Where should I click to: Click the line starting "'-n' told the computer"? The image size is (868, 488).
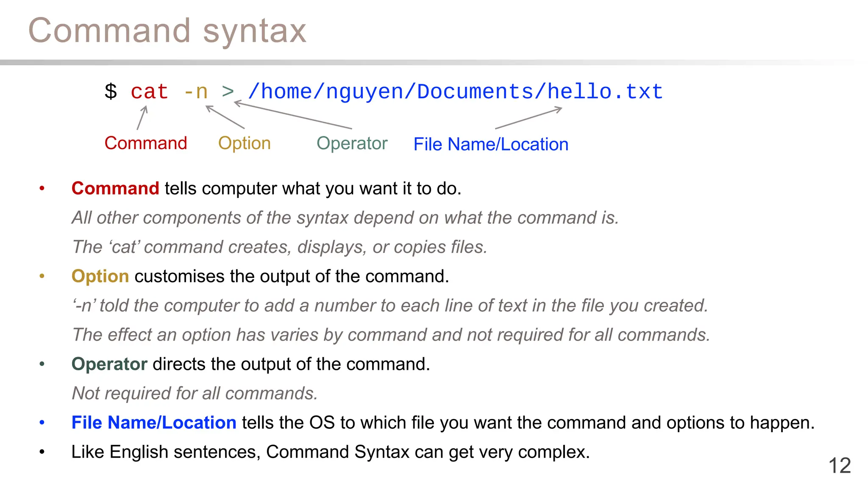[x=390, y=305]
